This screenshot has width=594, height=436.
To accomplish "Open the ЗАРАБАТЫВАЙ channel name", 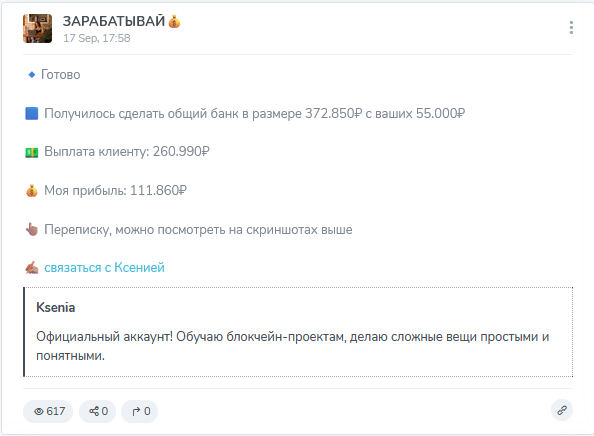I will [x=114, y=21].
